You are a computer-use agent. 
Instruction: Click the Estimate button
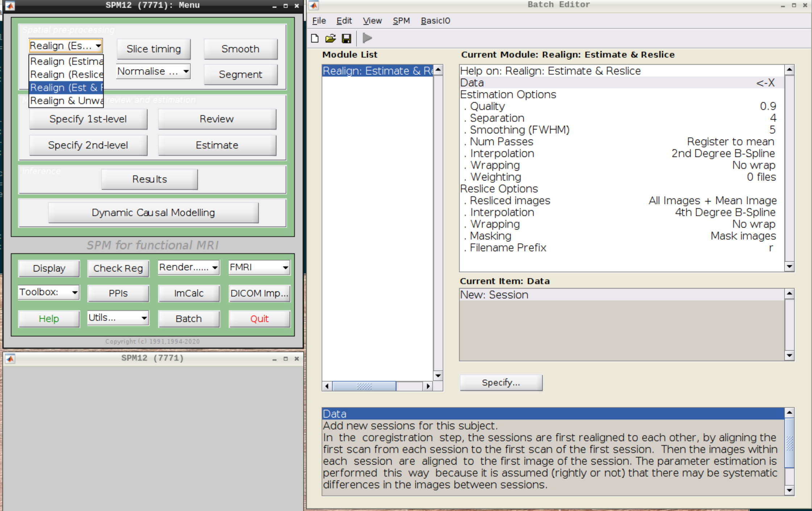click(x=217, y=145)
